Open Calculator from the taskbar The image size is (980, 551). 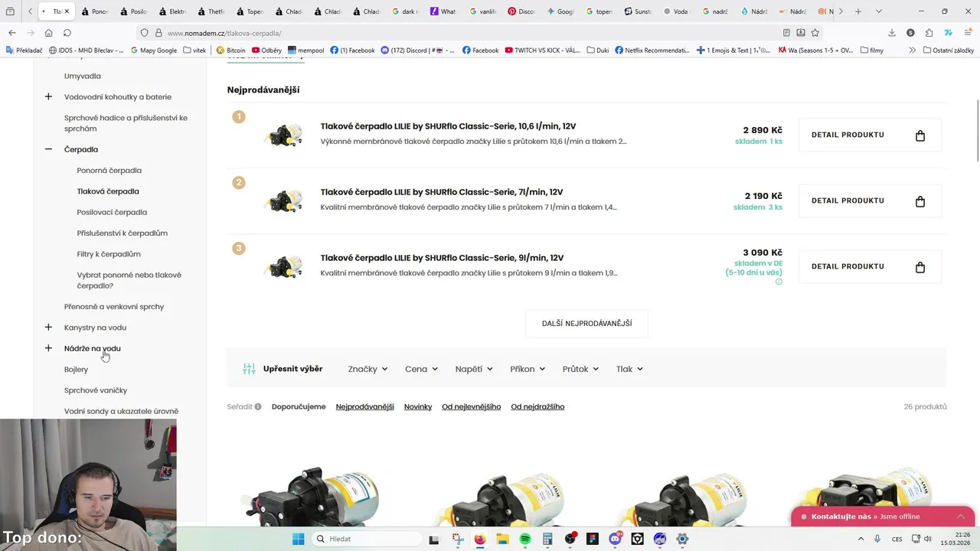click(547, 539)
